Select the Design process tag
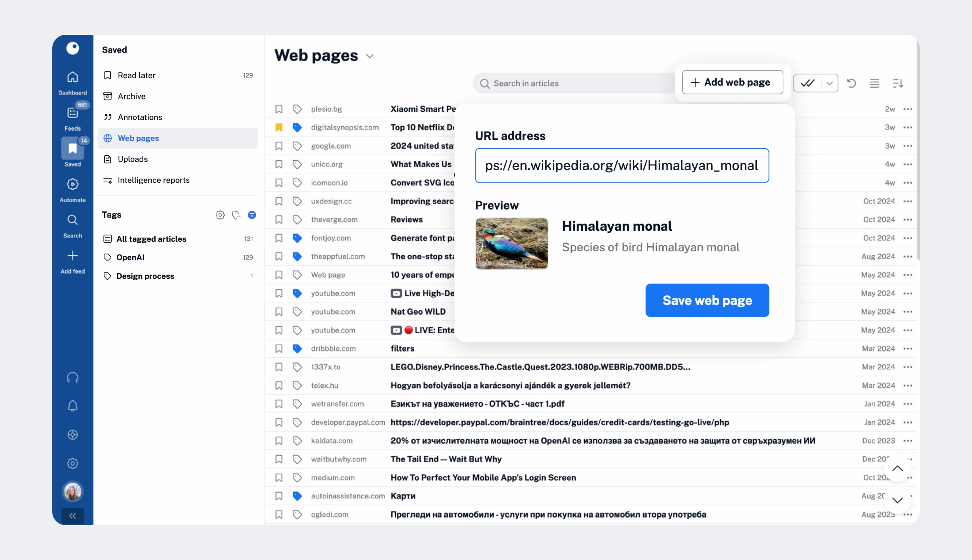Screen dimensions: 972x560 [178, 276]
